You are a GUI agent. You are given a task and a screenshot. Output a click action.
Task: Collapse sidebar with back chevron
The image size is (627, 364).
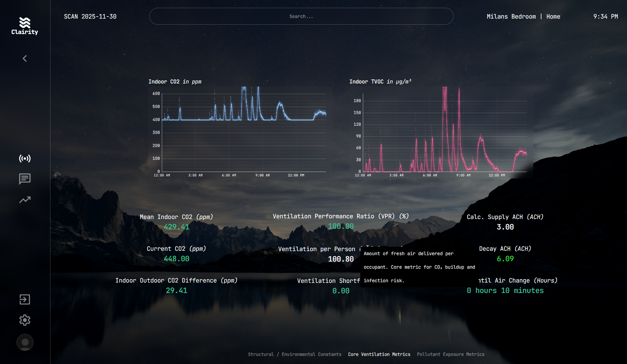tap(25, 58)
